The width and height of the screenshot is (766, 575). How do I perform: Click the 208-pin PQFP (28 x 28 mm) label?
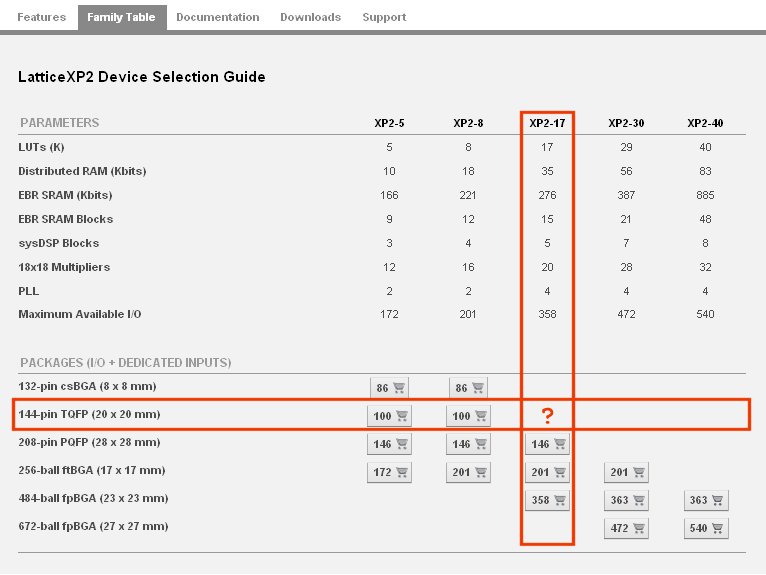click(89, 442)
